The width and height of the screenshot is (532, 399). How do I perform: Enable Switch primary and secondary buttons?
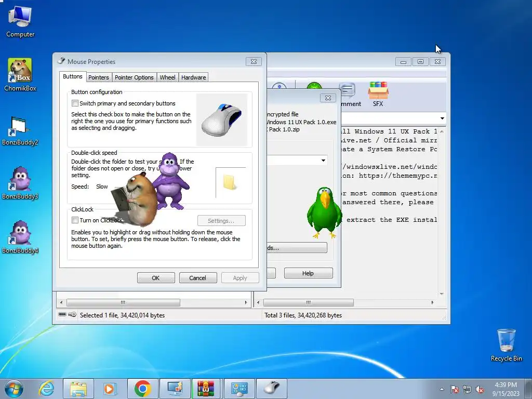[x=75, y=103]
